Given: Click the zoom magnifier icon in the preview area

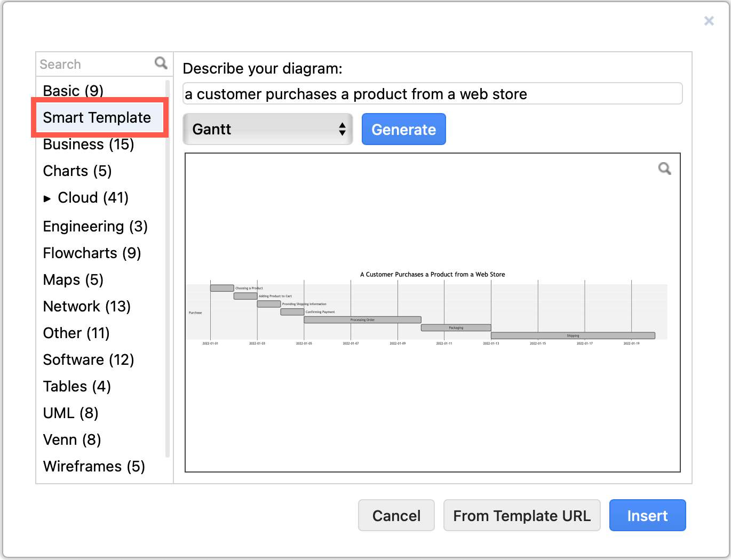Looking at the screenshot, I should click(x=665, y=169).
